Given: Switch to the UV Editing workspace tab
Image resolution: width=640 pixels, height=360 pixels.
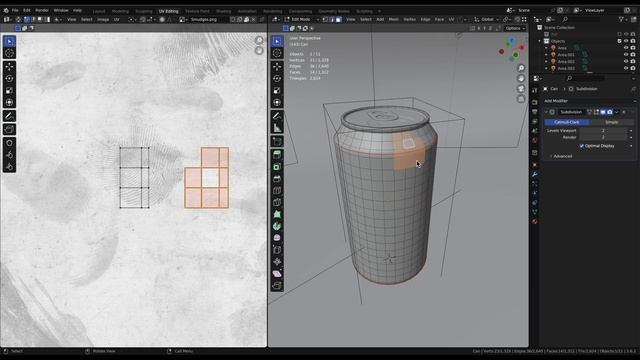Looking at the screenshot, I should tap(169, 11).
